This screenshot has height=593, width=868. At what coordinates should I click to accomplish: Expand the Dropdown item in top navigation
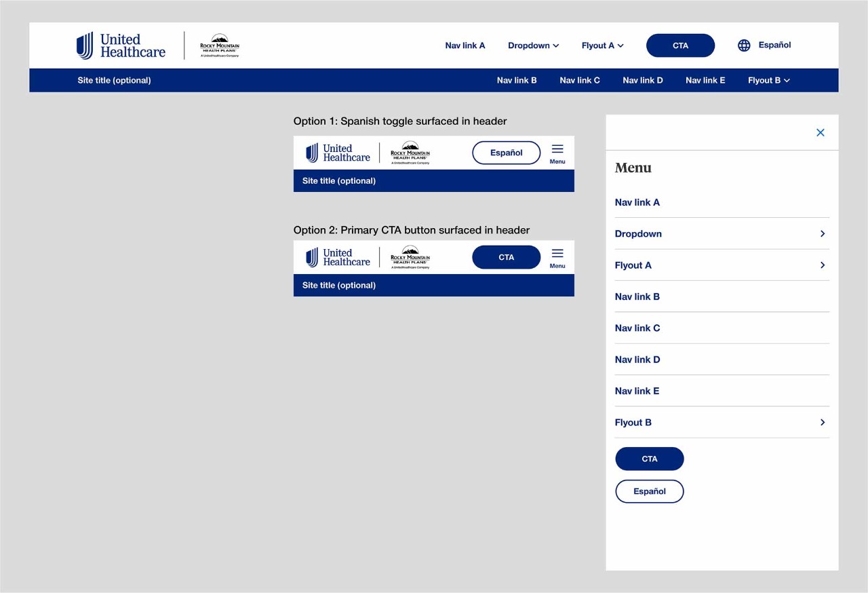[x=533, y=45]
